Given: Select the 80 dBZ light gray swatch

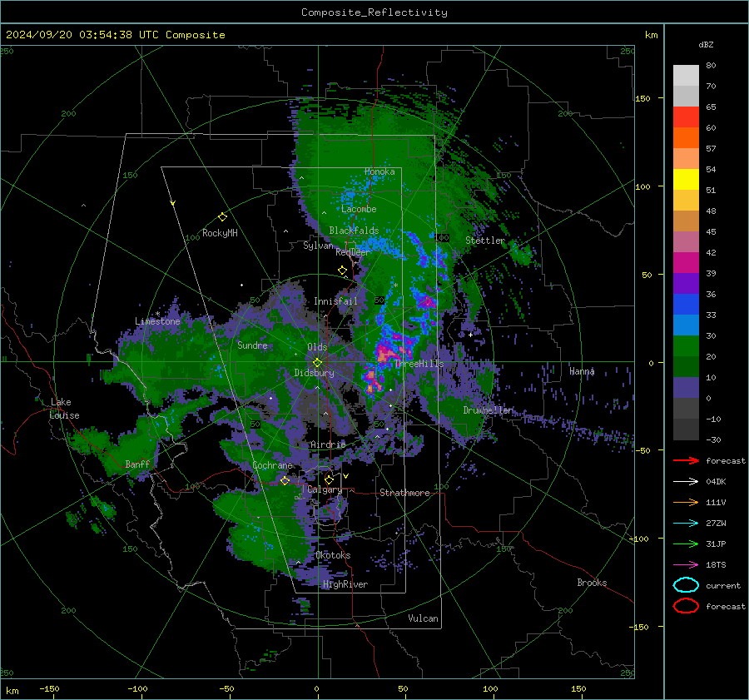Looking at the screenshot, I should click(x=686, y=76).
